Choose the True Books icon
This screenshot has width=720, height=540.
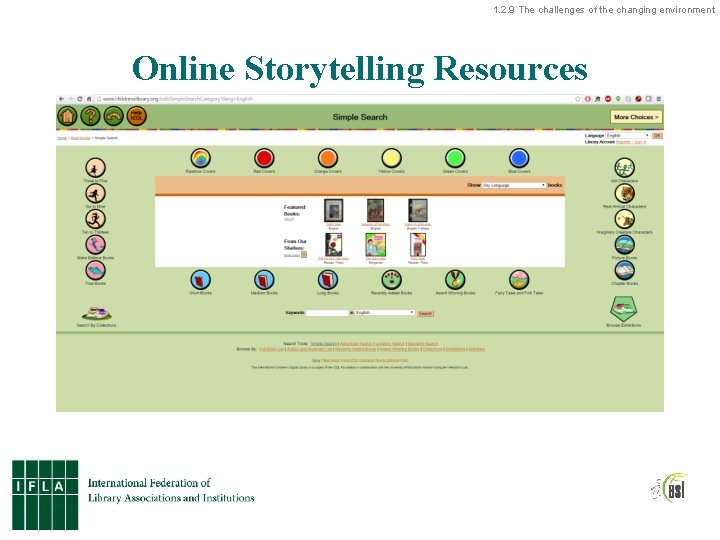click(96, 270)
